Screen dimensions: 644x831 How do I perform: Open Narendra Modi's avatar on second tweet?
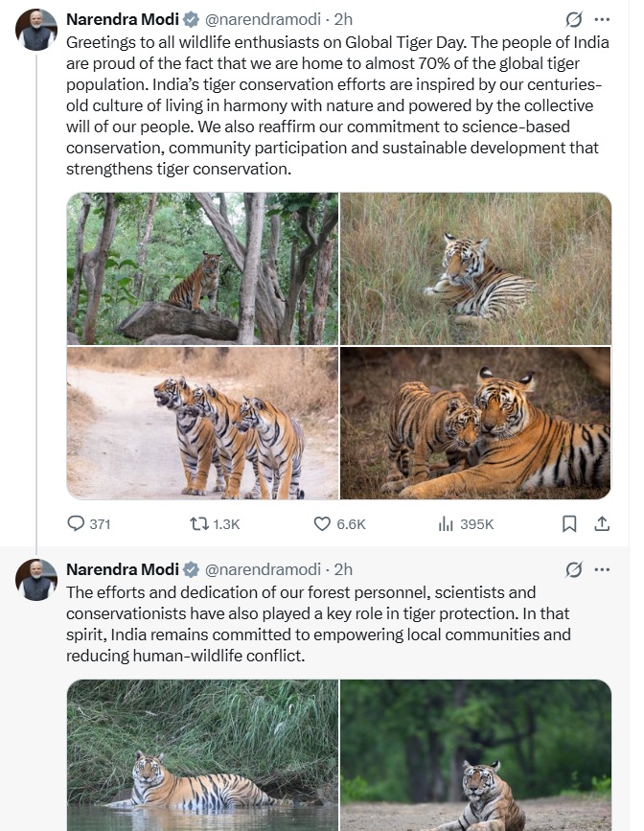(36, 580)
